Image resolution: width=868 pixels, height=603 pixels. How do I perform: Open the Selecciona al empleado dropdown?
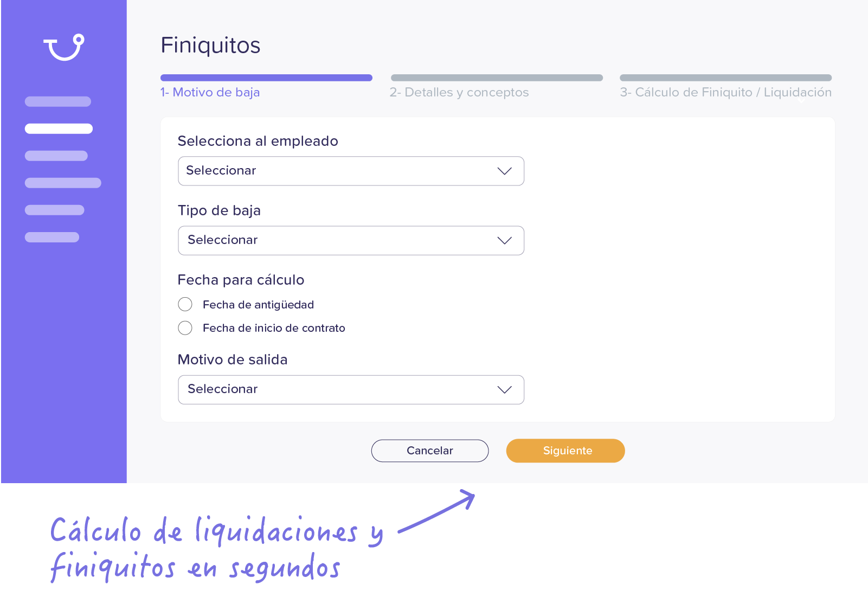point(351,171)
